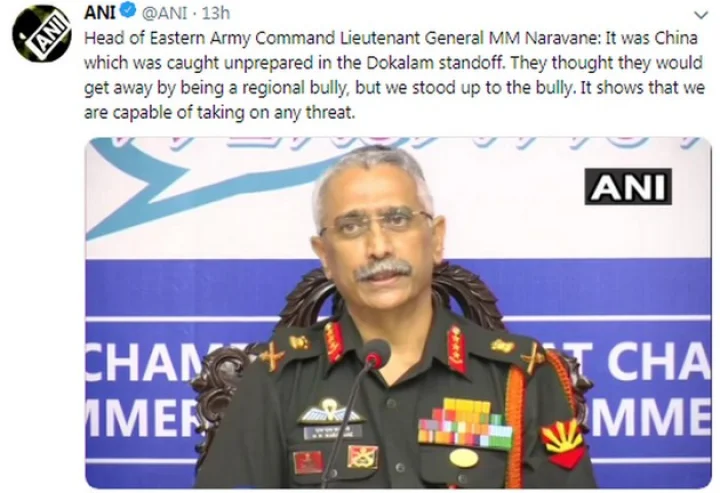Click the colorful medal ribbon rack
Viewport: 720px width, 493px height.
tap(465, 423)
